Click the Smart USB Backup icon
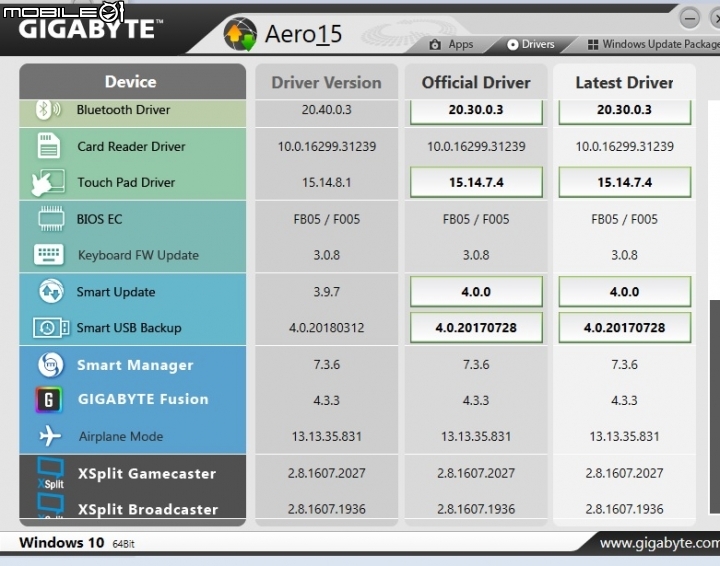Screen dimensions: 720x566 tap(51, 328)
